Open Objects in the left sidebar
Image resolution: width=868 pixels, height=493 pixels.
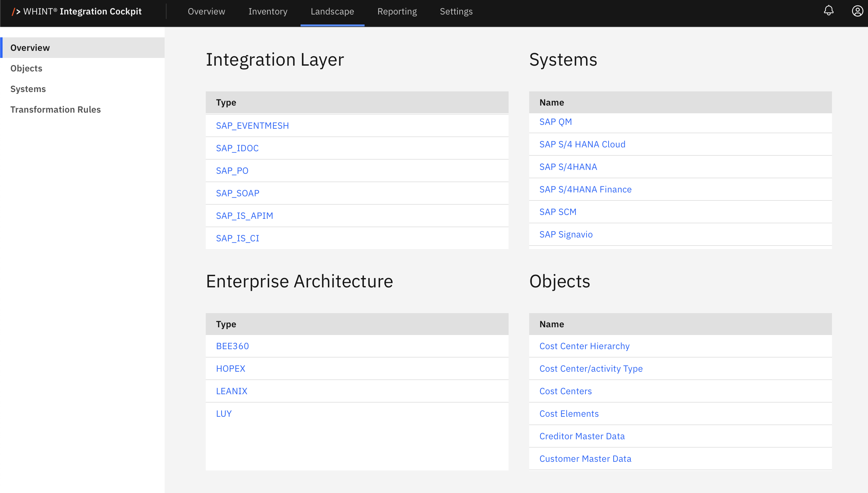click(x=82, y=69)
